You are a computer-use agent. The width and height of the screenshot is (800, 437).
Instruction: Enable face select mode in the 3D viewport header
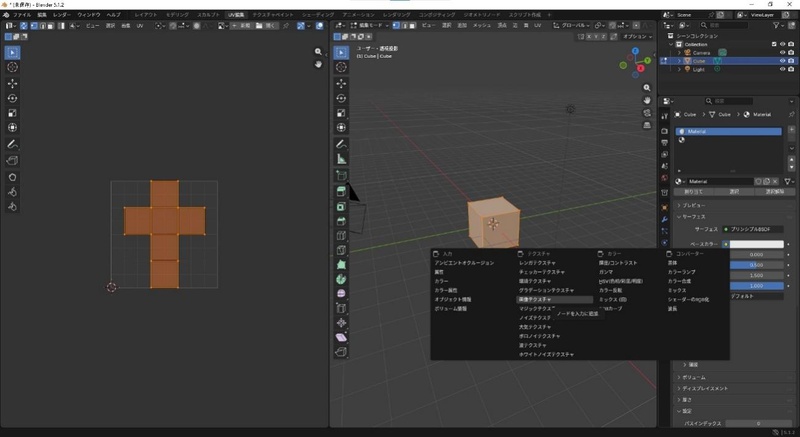tap(412, 25)
